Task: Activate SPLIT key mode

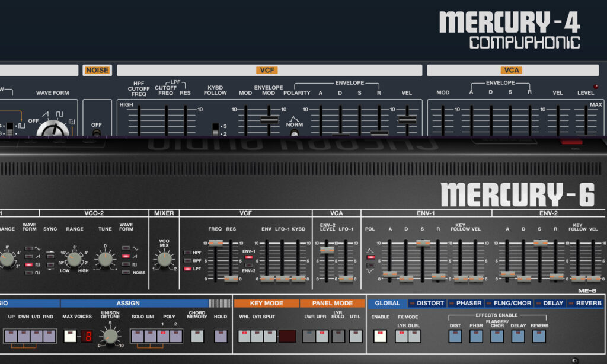Action: click(x=269, y=336)
